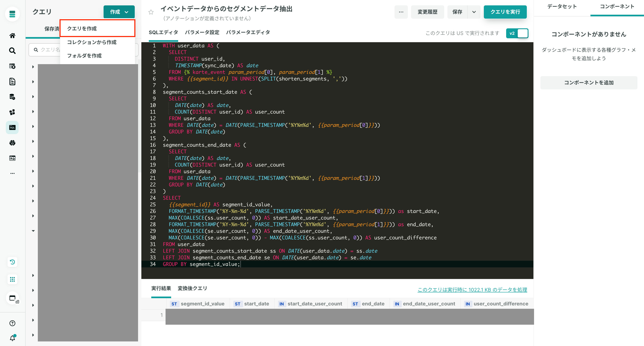
Task: Choose クエリを作成 from the menu
Action: pyautogui.click(x=98, y=28)
